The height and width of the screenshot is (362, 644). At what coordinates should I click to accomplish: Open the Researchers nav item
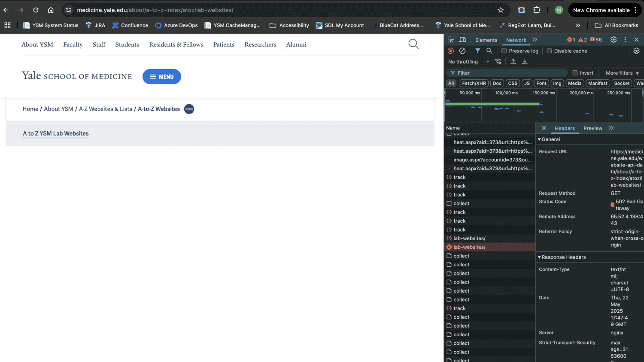260,45
